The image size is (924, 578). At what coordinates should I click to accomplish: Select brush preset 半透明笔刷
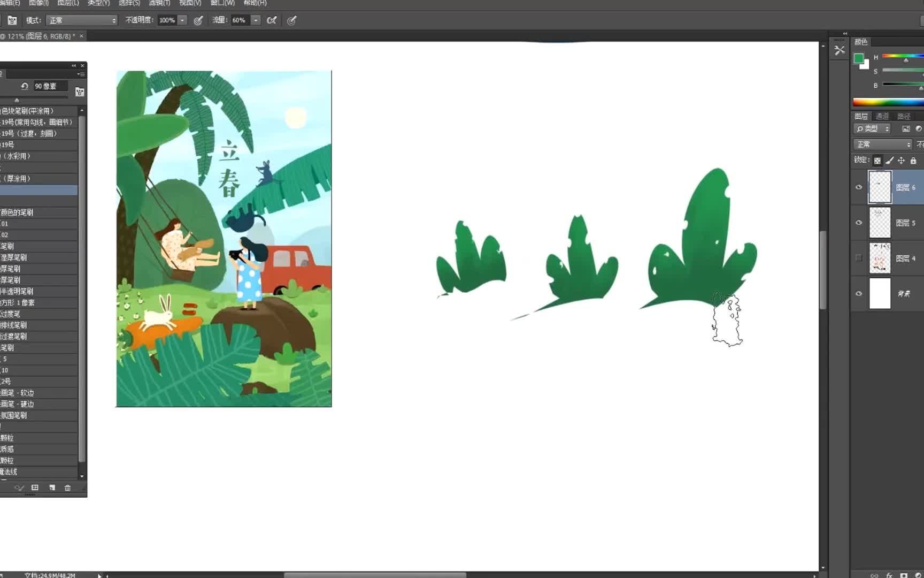[38, 292]
